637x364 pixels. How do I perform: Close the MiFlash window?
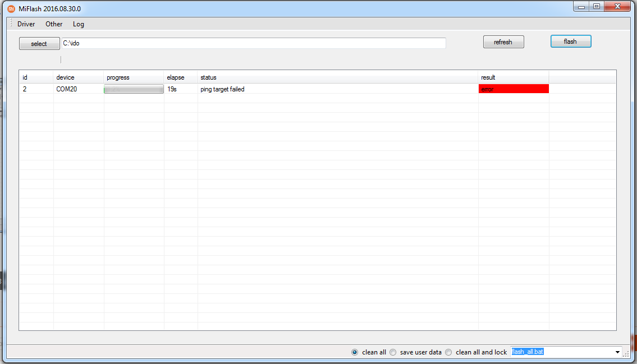[x=617, y=7]
